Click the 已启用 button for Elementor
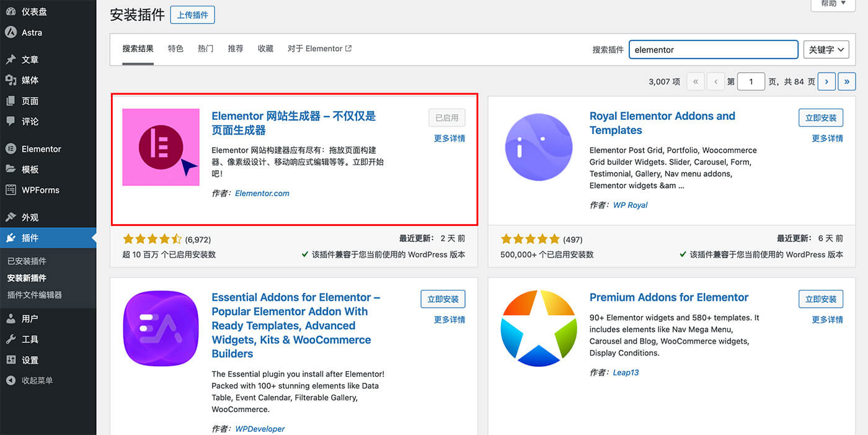 [446, 117]
